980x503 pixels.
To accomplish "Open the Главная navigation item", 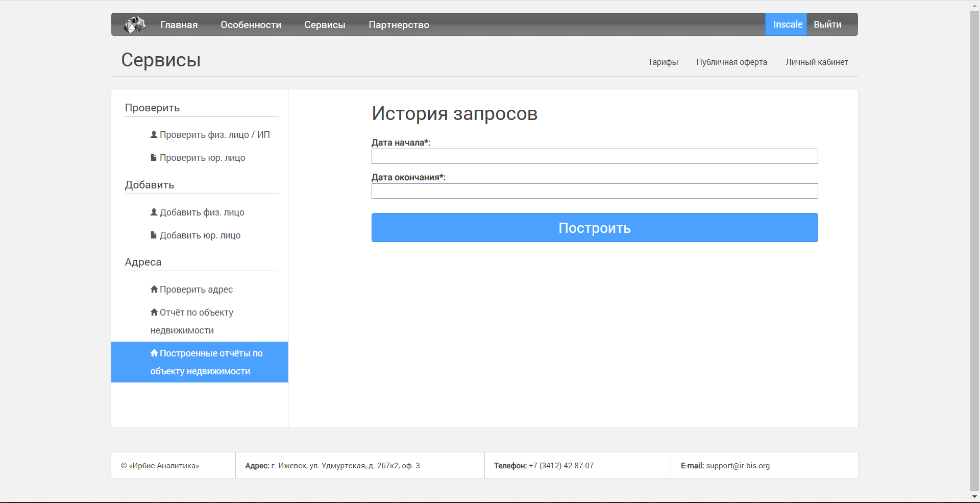I will click(x=179, y=25).
